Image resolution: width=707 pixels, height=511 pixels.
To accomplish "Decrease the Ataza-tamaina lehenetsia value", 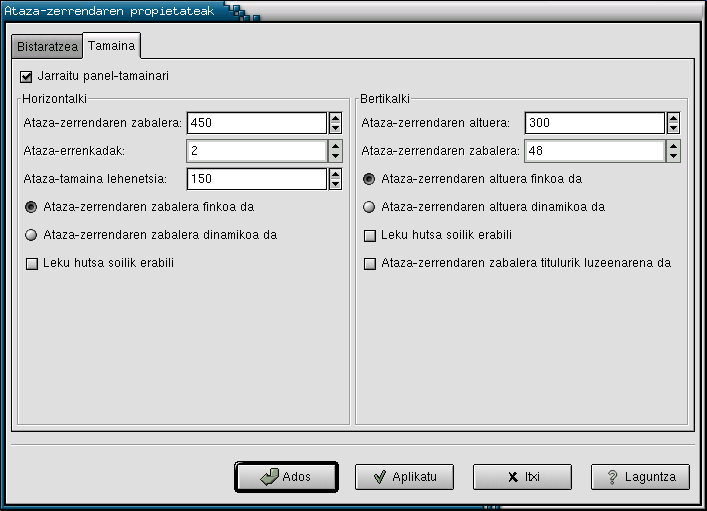I will pos(335,184).
